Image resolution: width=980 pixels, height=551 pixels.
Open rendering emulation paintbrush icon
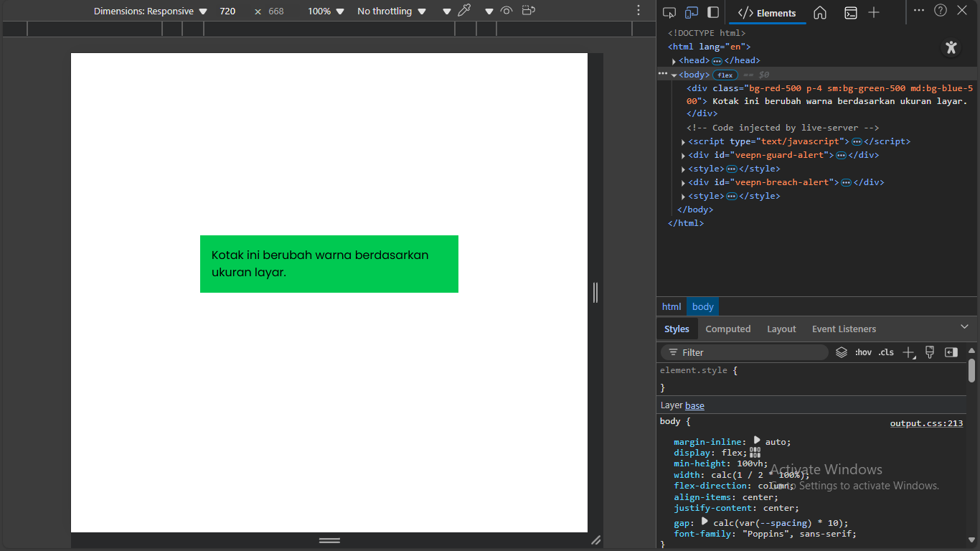click(x=930, y=352)
